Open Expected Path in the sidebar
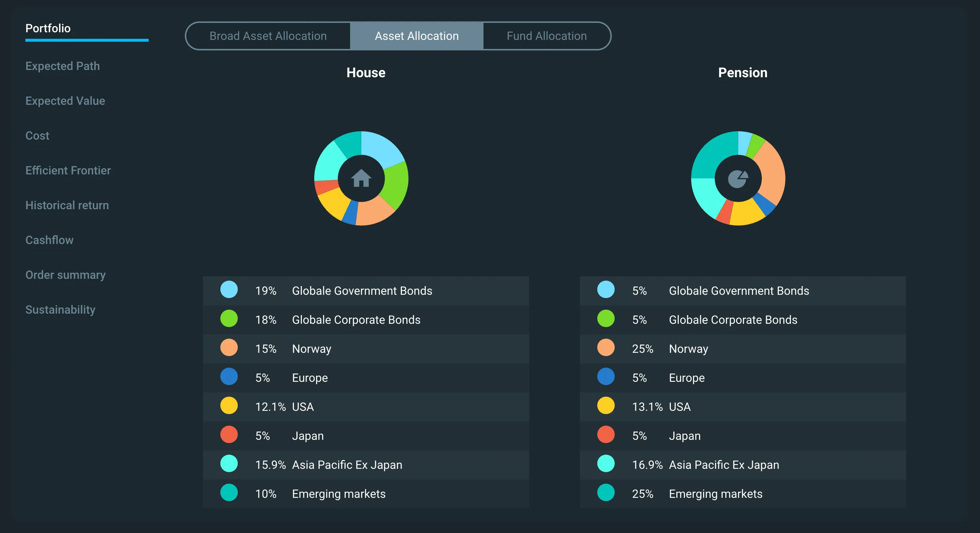The image size is (980, 533). coord(62,66)
